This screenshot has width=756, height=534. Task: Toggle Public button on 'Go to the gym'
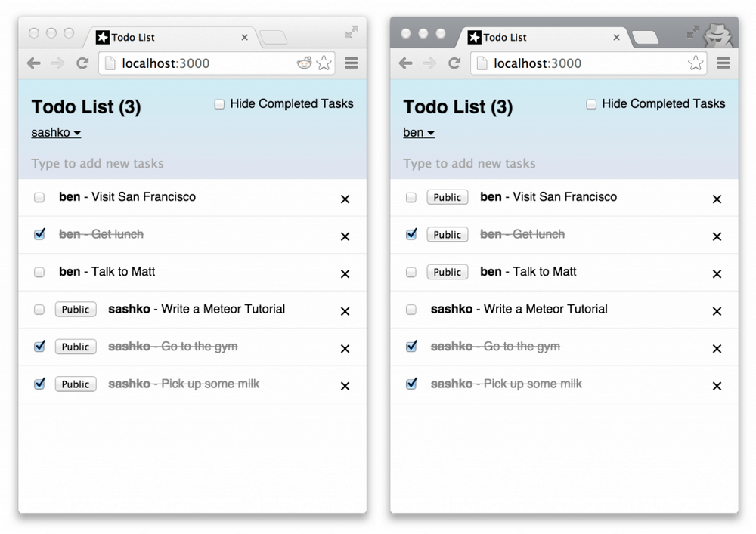76,347
